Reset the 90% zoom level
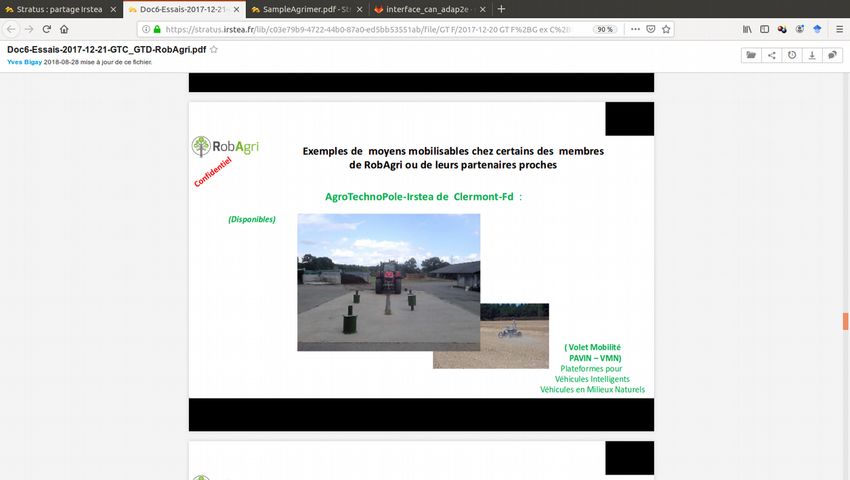 pos(605,29)
